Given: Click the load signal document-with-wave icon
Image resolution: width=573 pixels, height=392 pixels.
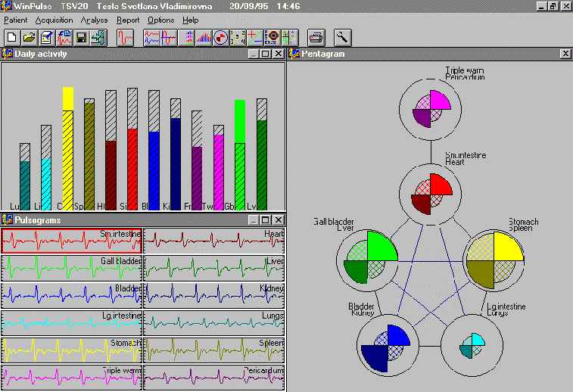Looking at the screenshot, I should coord(64,37).
